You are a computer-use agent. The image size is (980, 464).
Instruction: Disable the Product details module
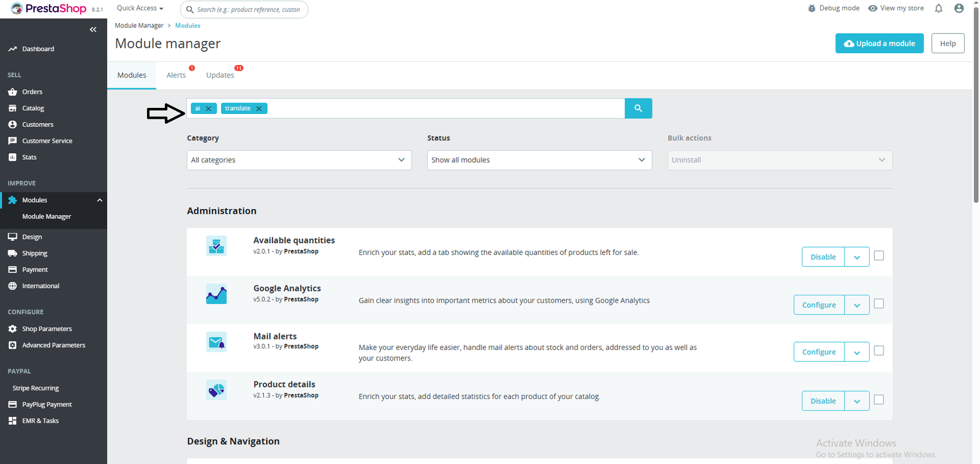click(x=823, y=401)
